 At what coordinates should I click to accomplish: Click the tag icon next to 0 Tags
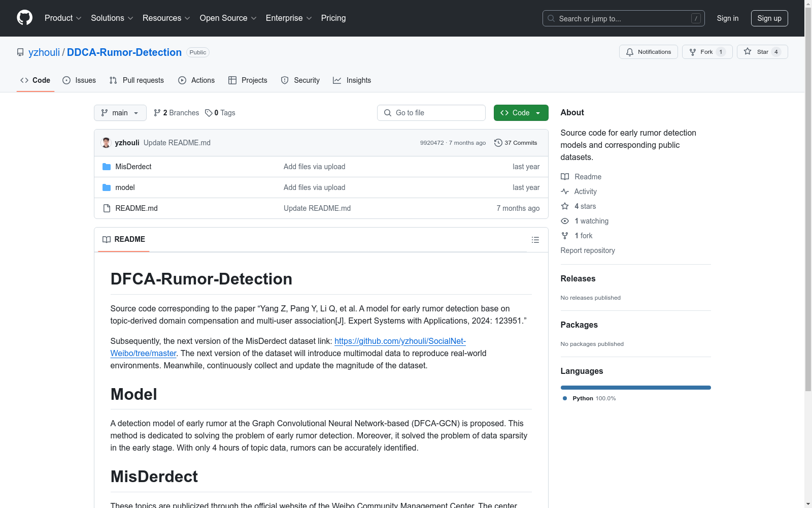pyautogui.click(x=209, y=113)
